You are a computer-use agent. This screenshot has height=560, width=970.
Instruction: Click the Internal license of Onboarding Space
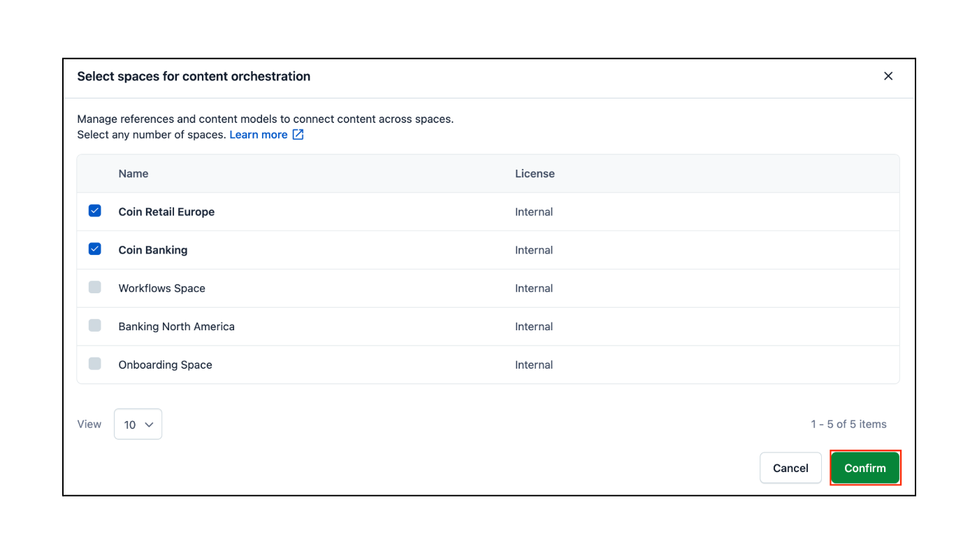click(x=534, y=364)
